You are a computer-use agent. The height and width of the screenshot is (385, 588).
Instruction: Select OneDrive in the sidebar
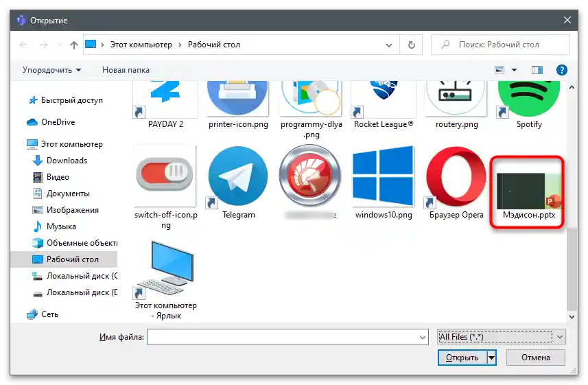[51, 122]
